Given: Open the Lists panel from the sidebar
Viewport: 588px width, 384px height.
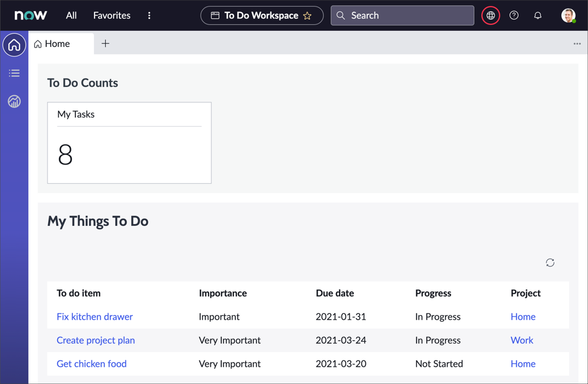Looking at the screenshot, I should click(x=14, y=73).
